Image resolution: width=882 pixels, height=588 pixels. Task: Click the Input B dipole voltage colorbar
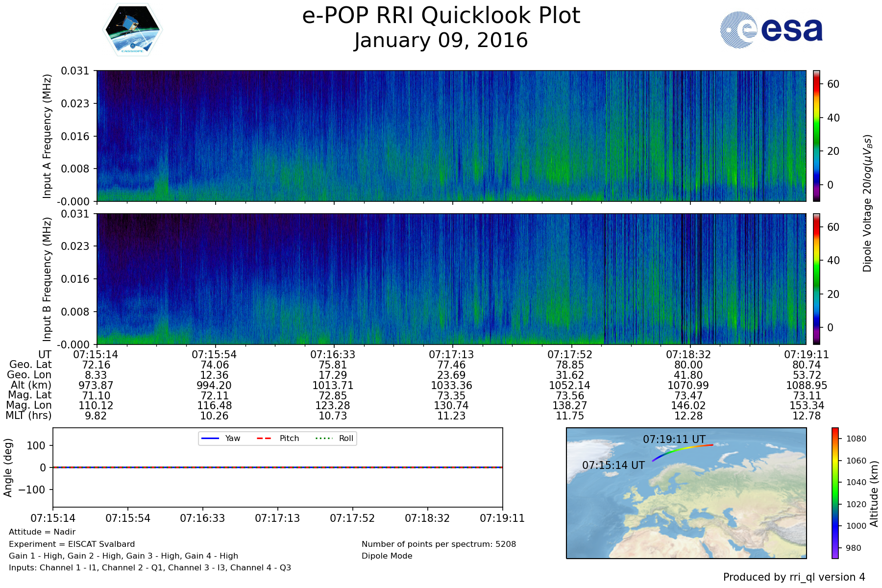click(816, 279)
